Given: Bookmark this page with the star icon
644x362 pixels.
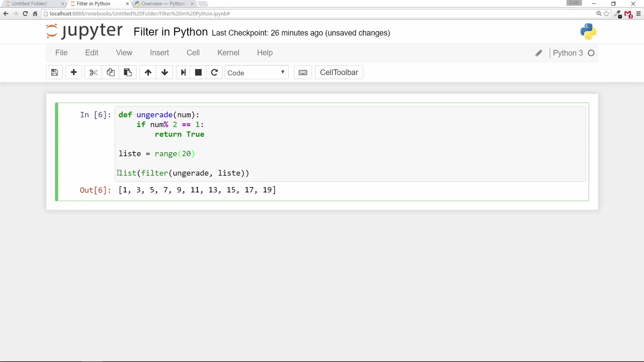Looking at the screenshot, I should (606, 14).
